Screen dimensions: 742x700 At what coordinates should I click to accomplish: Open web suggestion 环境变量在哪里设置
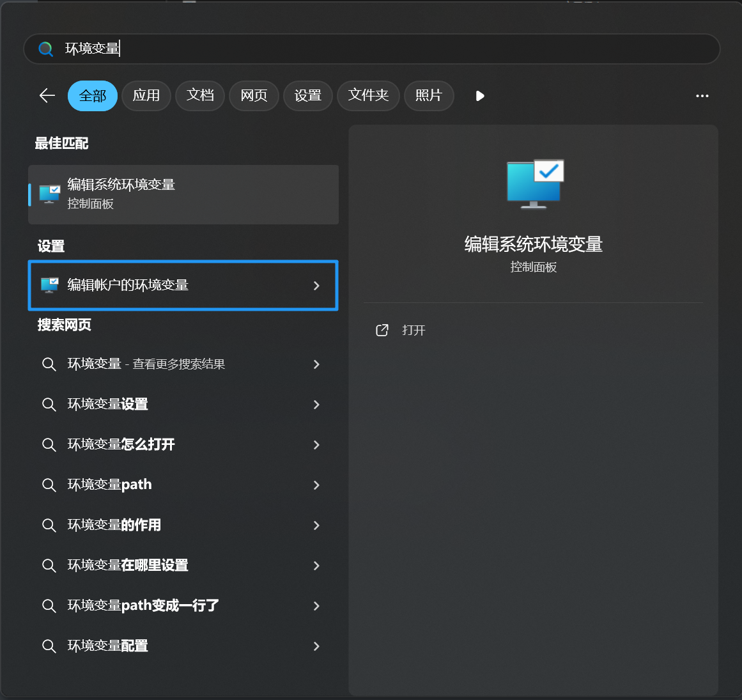click(128, 566)
